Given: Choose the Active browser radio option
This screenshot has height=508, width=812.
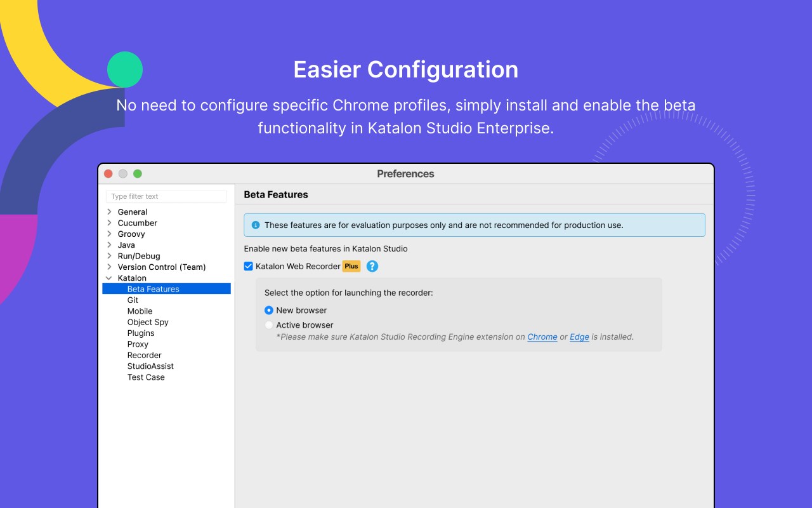Looking at the screenshot, I should 269,325.
